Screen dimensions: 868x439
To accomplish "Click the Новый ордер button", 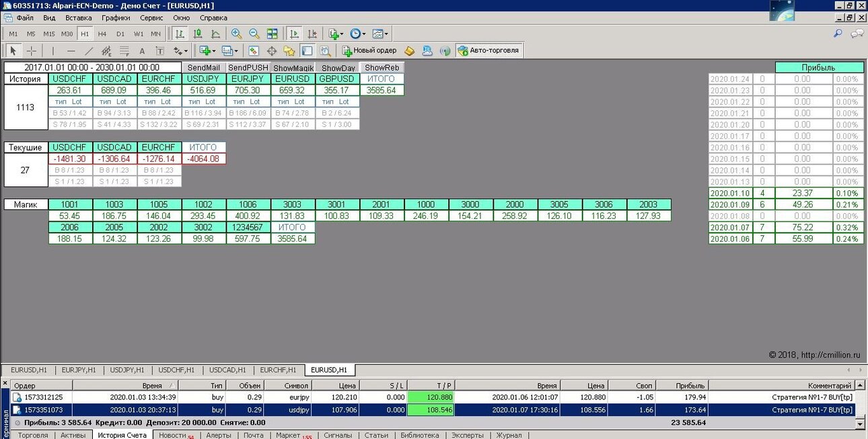I will [369, 50].
